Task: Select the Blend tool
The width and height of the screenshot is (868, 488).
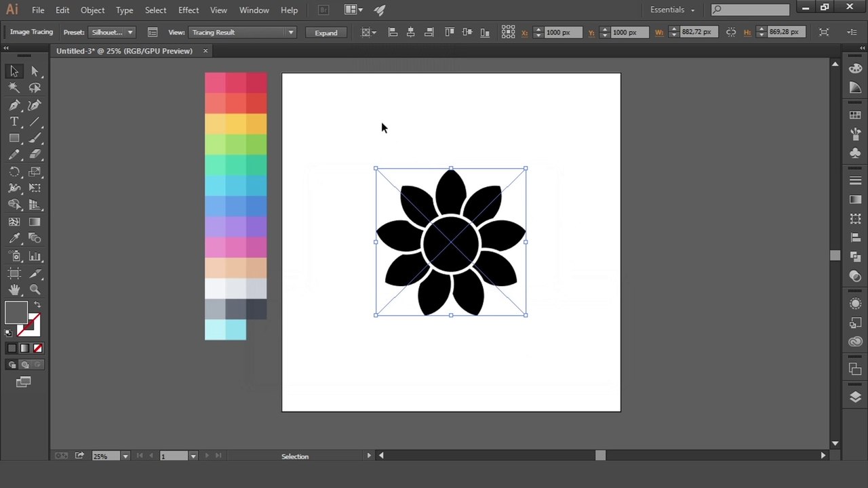Action: (x=35, y=239)
